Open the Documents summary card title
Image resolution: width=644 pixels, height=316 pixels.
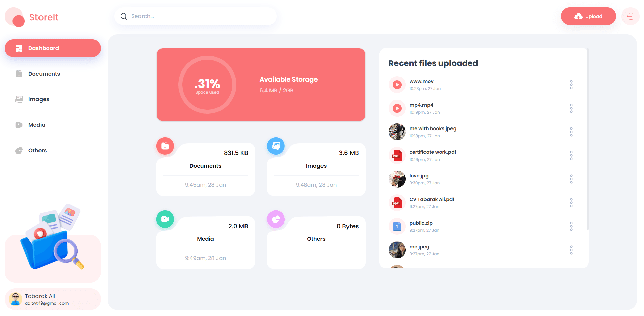pos(205,166)
